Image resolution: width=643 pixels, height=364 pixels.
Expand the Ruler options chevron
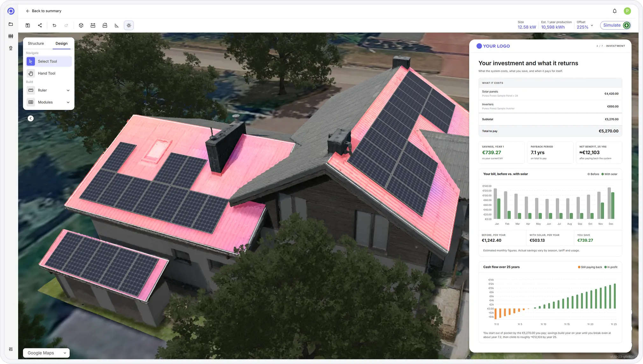coord(68,90)
